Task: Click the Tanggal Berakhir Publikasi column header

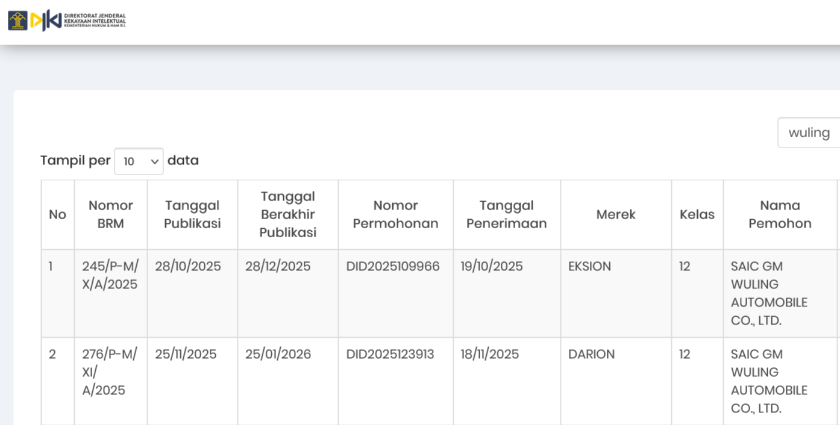Action: [x=288, y=214]
